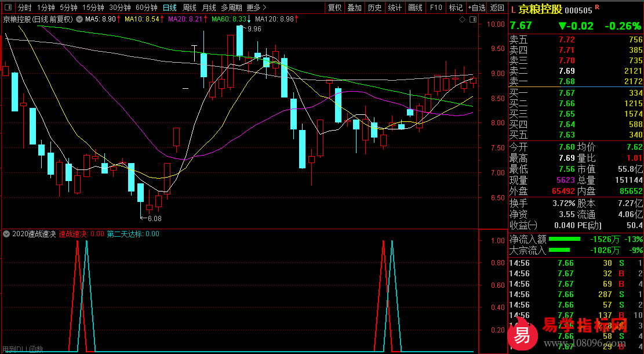Click the diamond icon above price axis
Image resolution: width=644 pixels, height=354 pixels.
tap(462, 19)
